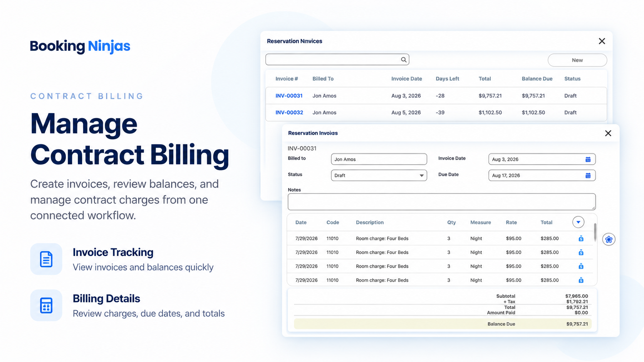Viewport: 644px width, 362px height.
Task: Click the Invoice Tracking heading text
Action: coord(113,252)
